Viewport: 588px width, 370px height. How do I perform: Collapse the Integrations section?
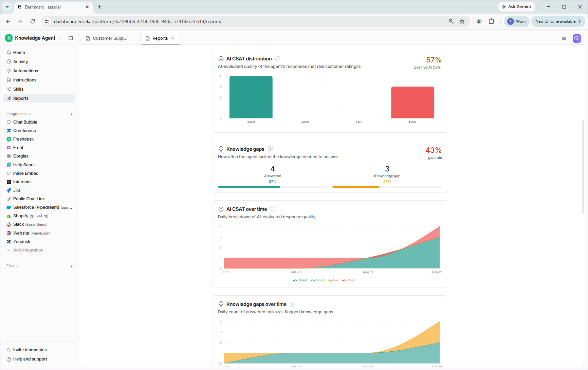coord(19,114)
